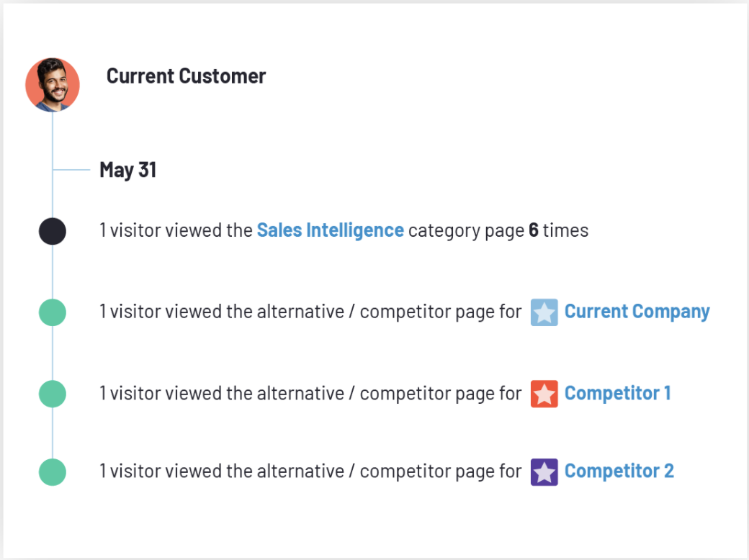Open the Current Company link
The width and height of the screenshot is (749, 560).
[x=637, y=312]
